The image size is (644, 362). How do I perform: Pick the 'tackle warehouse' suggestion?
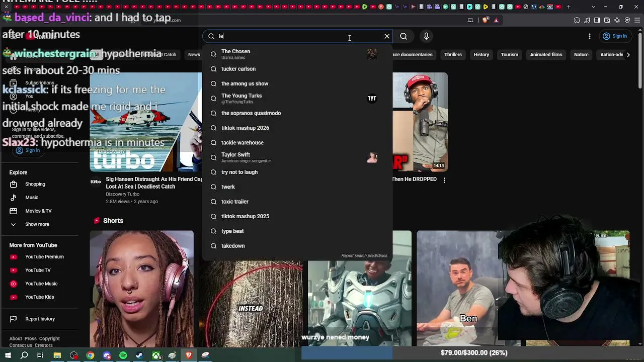click(x=297, y=143)
